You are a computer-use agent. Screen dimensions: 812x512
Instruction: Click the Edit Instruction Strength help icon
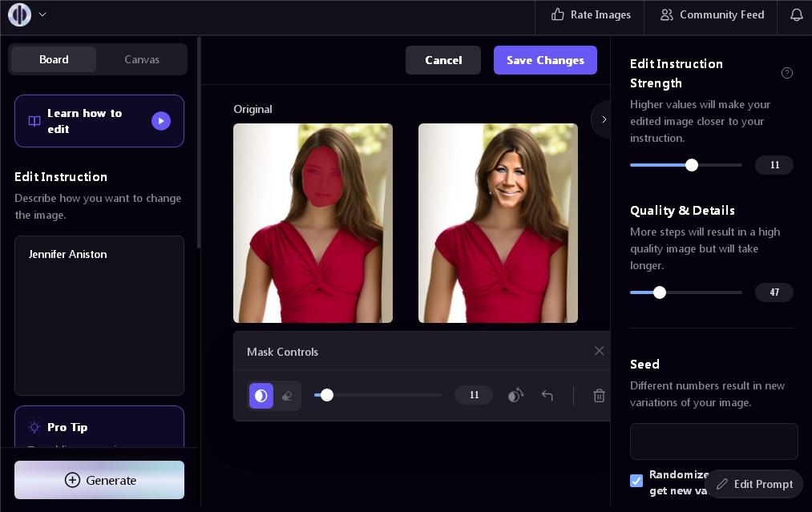click(786, 73)
